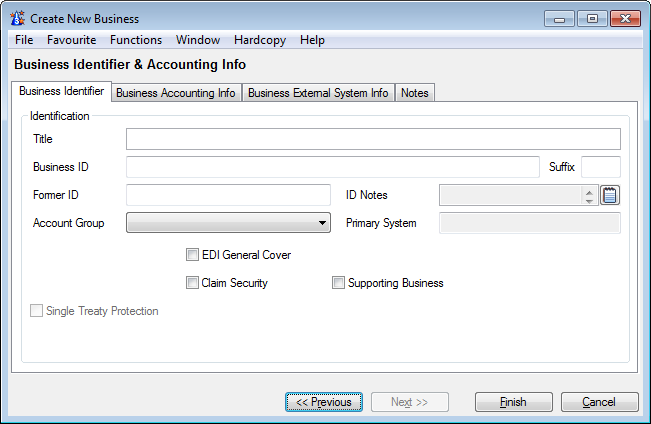Open the Favourite menu
The width and height of the screenshot is (651, 424).
tap(71, 40)
